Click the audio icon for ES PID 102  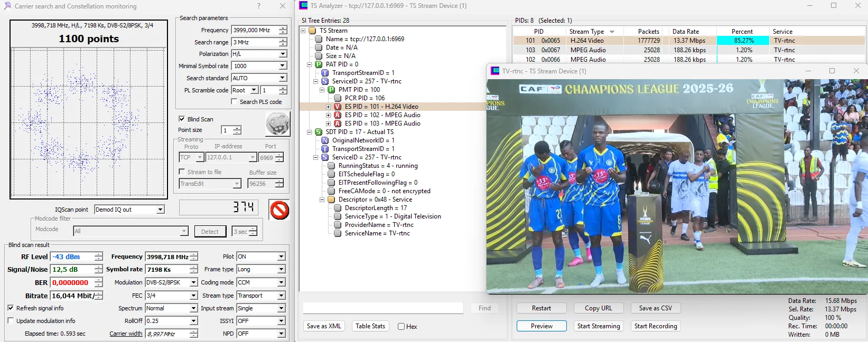coord(338,115)
